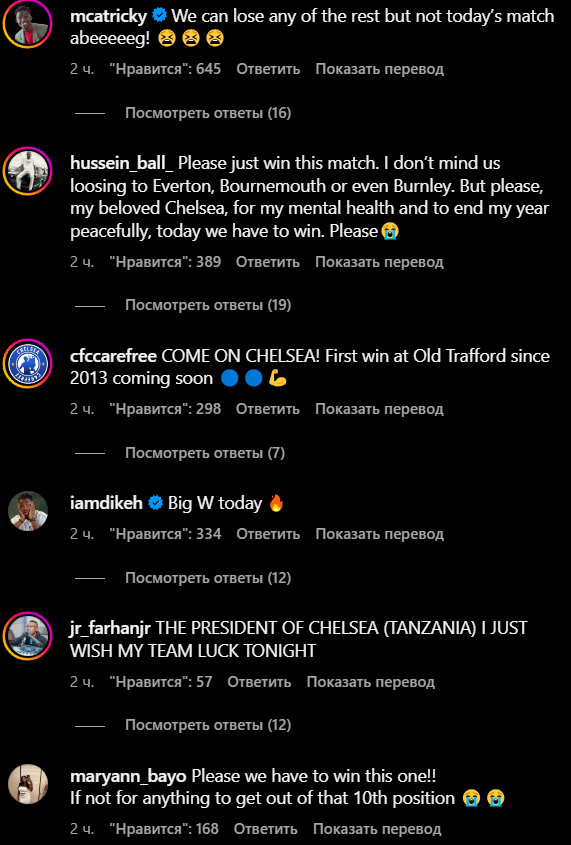
Task: Expand 16 replies under mcatricky's comment
Action: [208, 113]
